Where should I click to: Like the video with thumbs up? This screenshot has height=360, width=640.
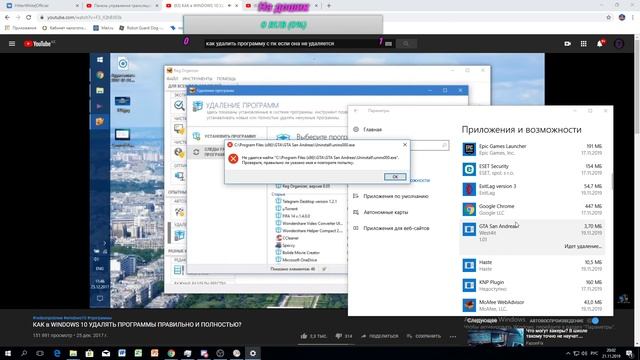tap(313, 336)
